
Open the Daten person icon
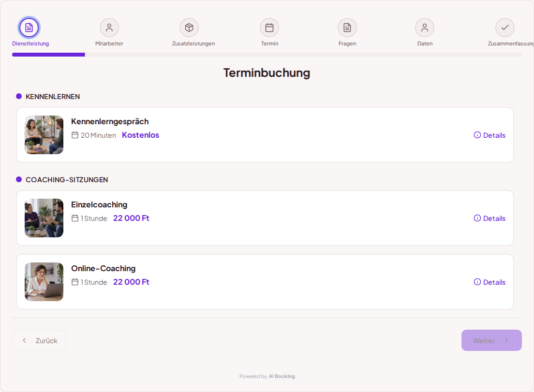tap(425, 28)
